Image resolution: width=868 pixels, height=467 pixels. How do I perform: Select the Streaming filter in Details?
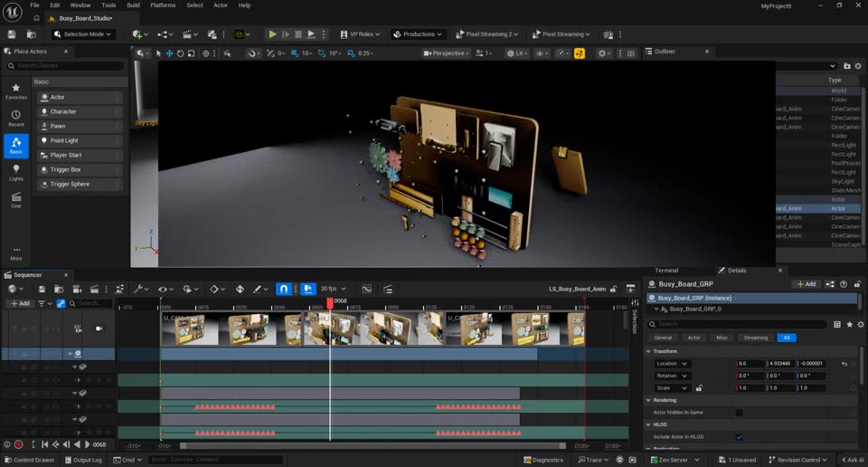[x=756, y=338]
